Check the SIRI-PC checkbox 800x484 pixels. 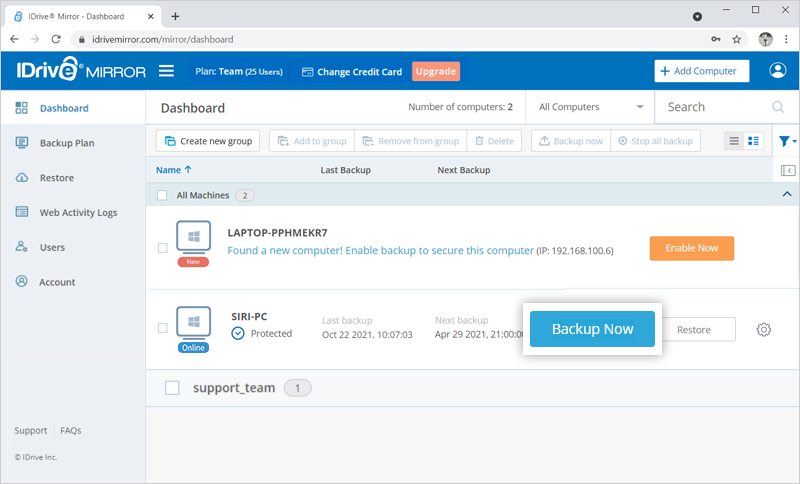click(x=162, y=328)
